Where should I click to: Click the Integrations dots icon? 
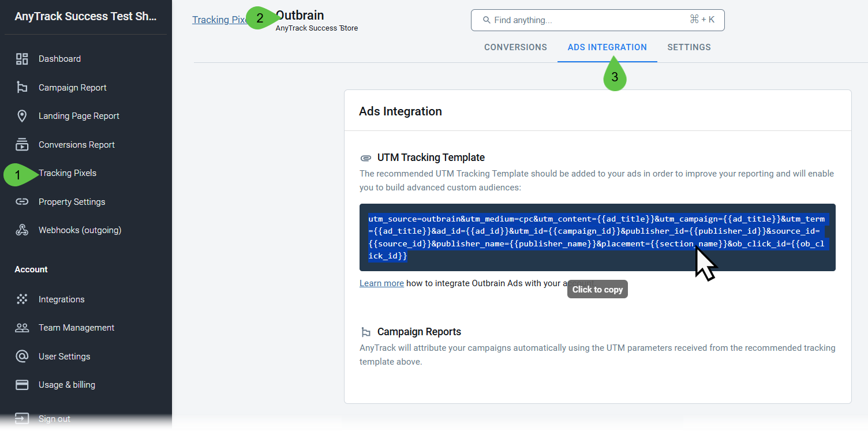click(x=22, y=299)
